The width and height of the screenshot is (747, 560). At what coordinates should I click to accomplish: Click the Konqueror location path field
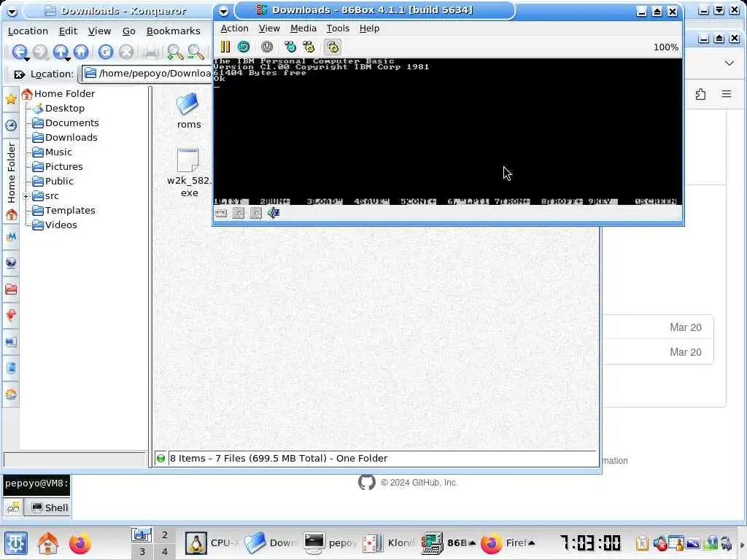pyautogui.click(x=147, y=74)
